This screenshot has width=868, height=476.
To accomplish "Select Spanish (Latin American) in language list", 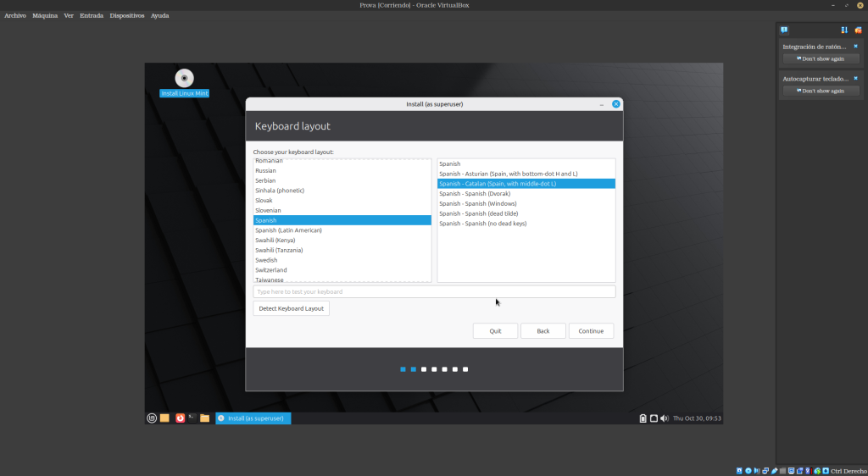I will pyautogui.click(x=288, y=230).
